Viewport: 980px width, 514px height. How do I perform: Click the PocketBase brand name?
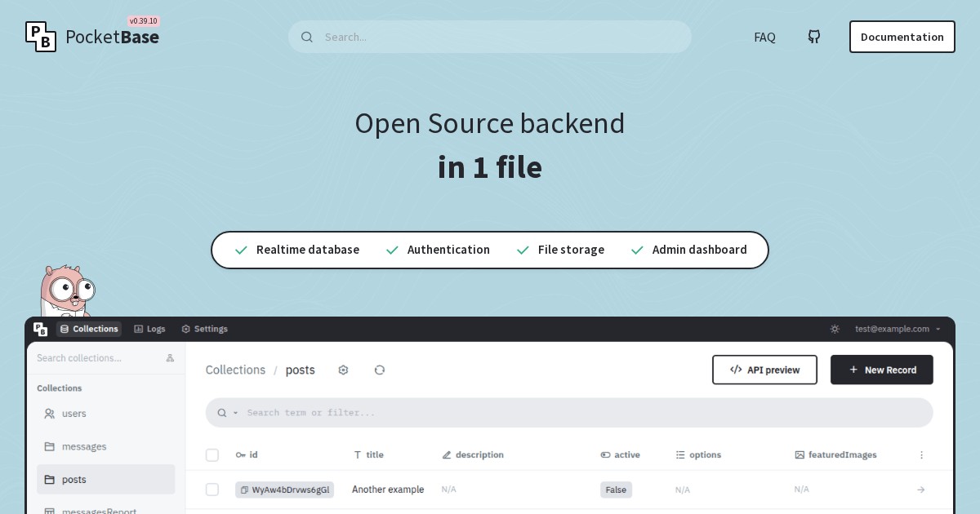coord(112,38)
